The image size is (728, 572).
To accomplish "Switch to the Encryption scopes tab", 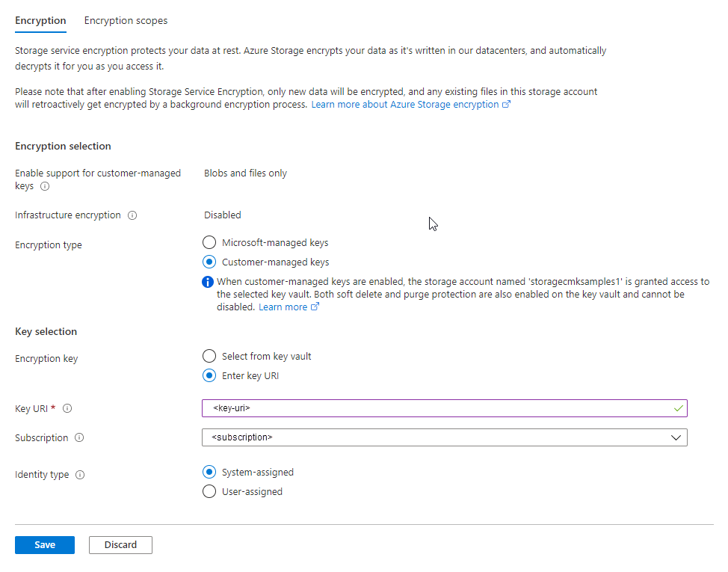I will click(126, 20).
